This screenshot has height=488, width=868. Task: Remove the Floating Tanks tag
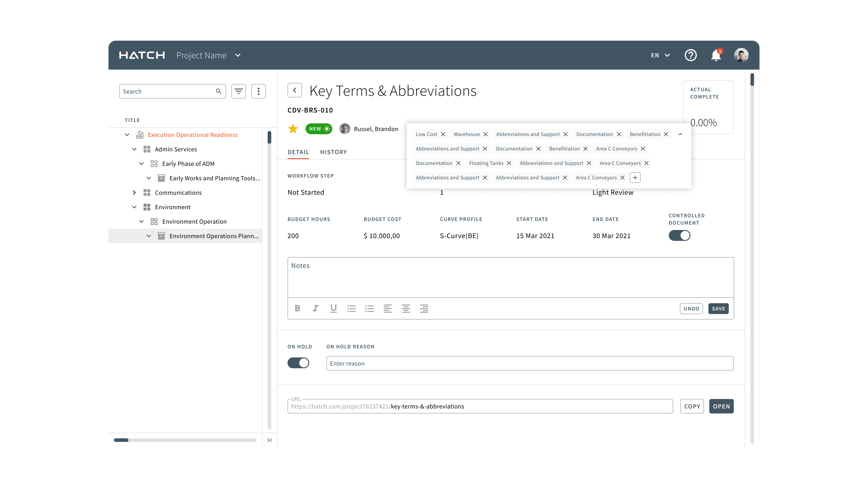tap(509, 163)
